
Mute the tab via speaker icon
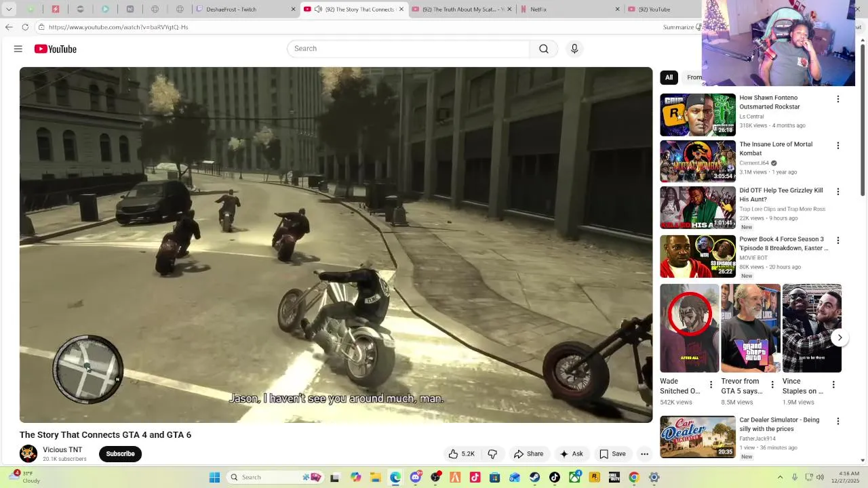point(319,9)
